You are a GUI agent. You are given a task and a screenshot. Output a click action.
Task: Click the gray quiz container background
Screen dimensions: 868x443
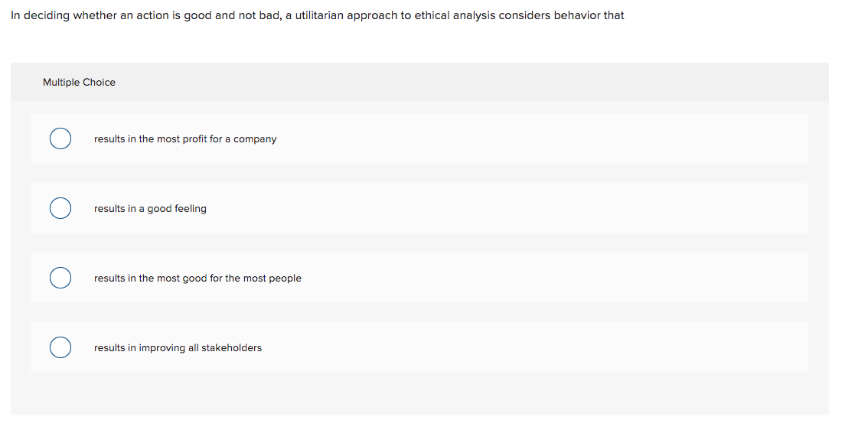click(419, 394)
